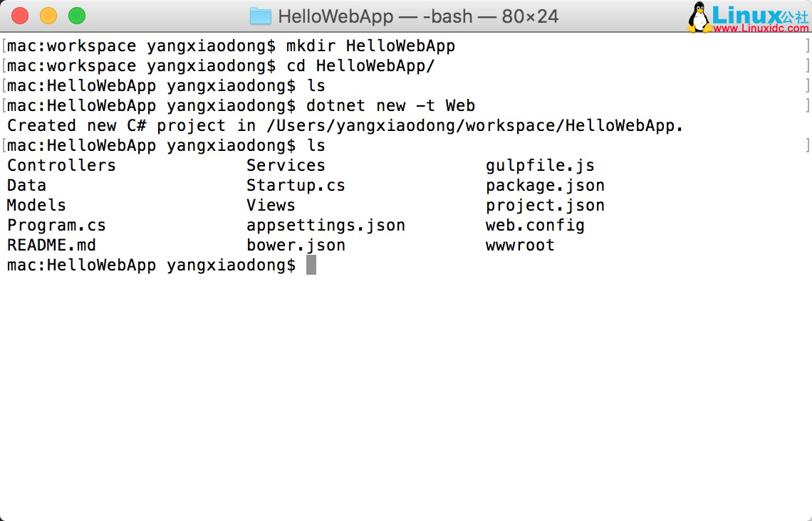This screenshot has height=521, width=812.
Task: Click the yellow minimize button
Action: tap(47, 14)
